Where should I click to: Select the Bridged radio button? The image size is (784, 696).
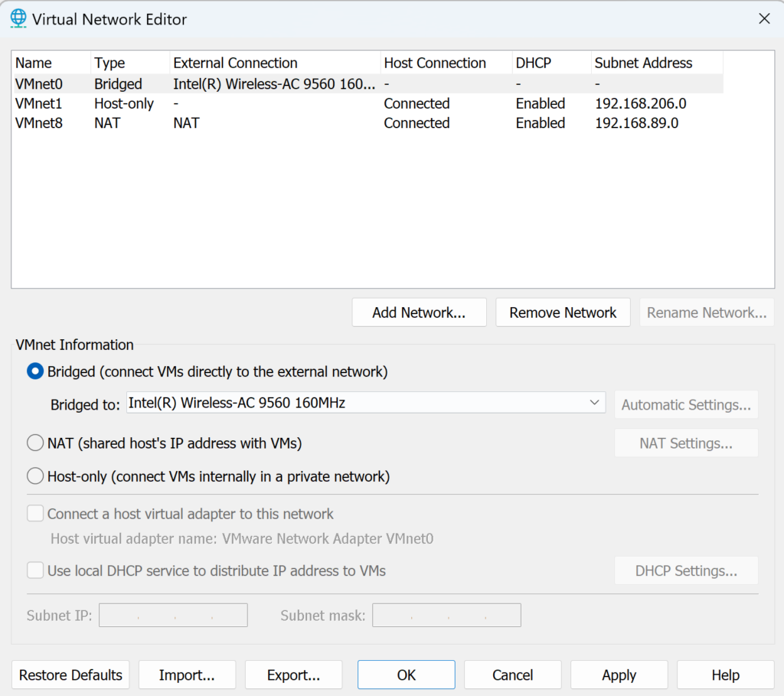(x=35, y=371)
